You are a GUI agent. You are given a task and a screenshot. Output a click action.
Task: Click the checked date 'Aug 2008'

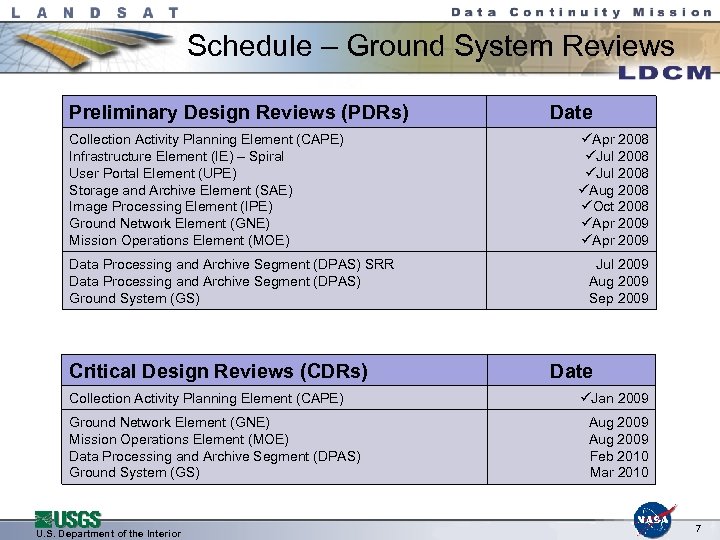(613, 190)
